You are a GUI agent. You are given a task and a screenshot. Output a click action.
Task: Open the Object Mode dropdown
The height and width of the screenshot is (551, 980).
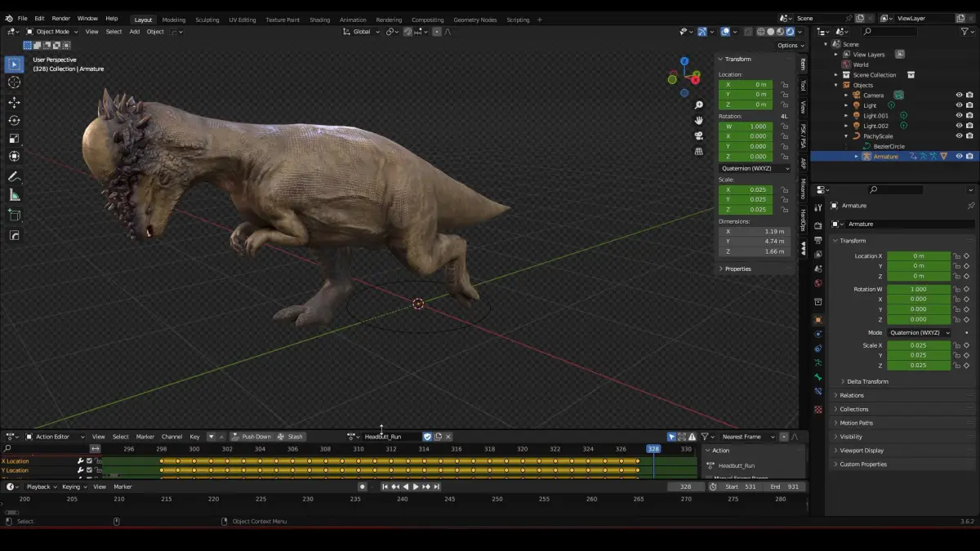(52, 32)
